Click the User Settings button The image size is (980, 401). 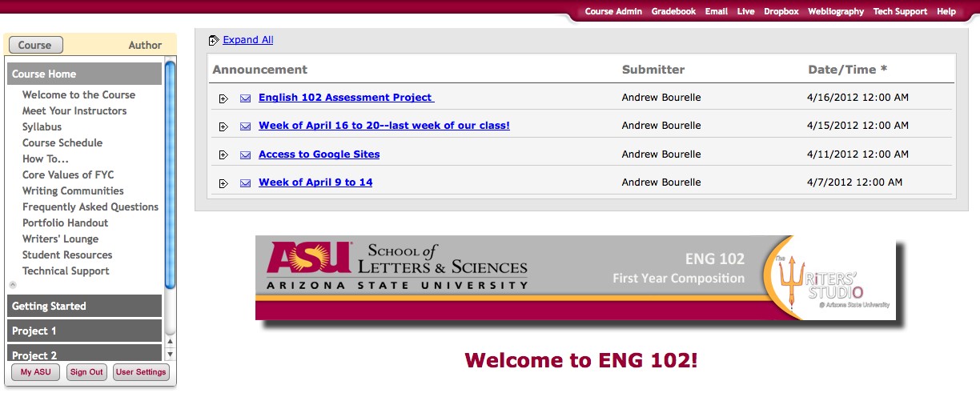click(141, 372)
